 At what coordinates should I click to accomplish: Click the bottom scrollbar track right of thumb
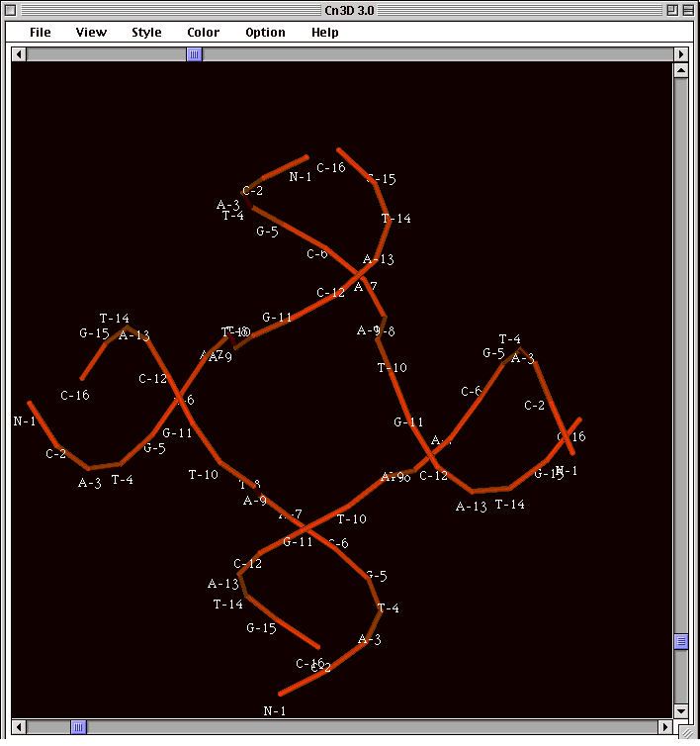point(373,727)
